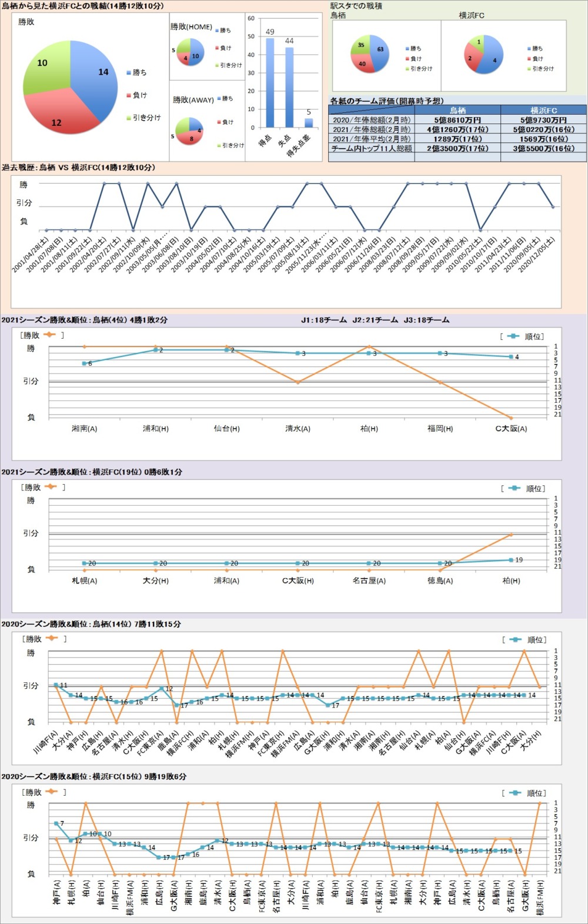588x924 pixels.
Task: Click teal 順位 legend marker in 鳥栖(14位) chart
Action: point(515,639)
